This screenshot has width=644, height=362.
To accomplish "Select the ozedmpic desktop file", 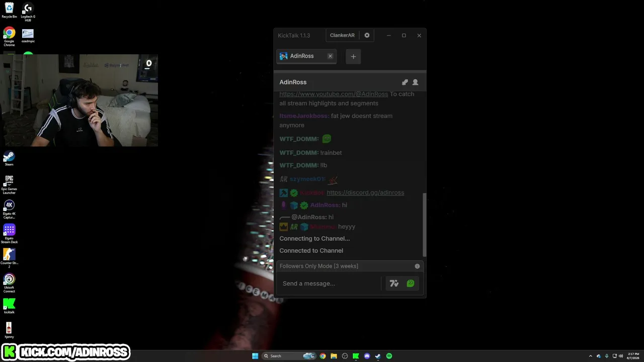I will (x=28, y=35).
